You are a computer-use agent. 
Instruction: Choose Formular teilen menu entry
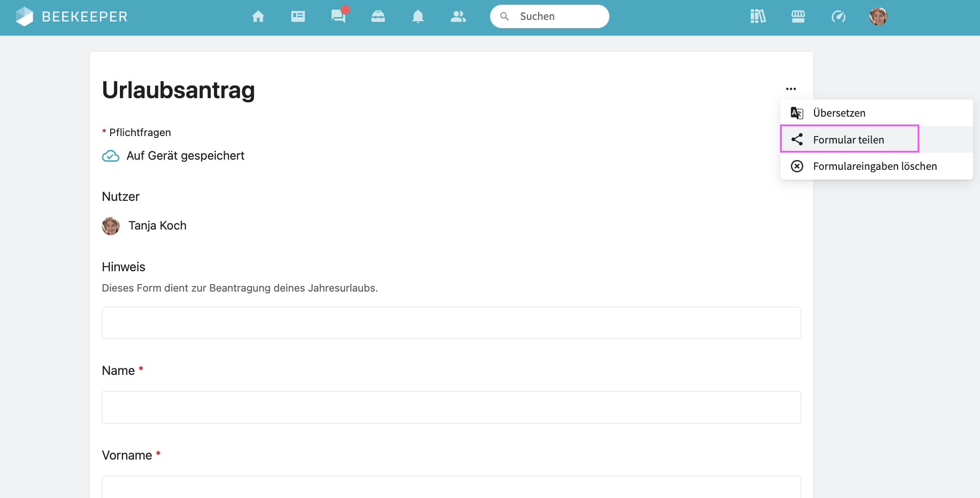pos(848,140)
